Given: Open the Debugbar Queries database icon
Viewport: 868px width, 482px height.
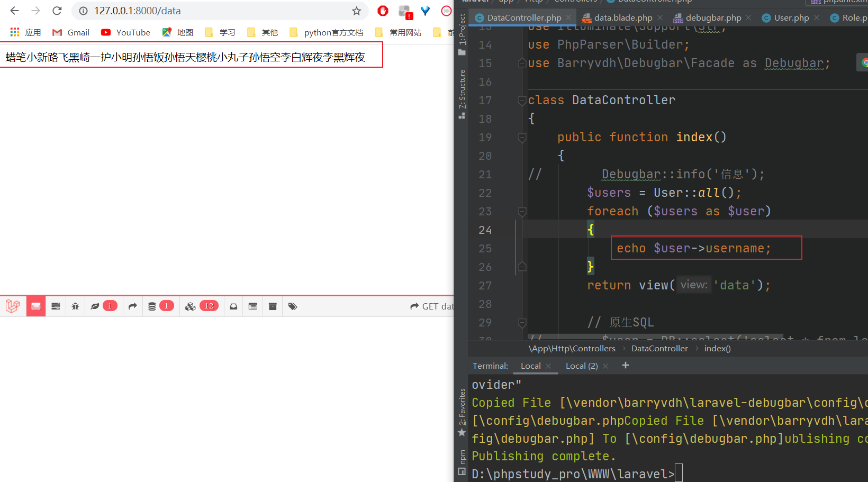Looking at the screenshot, I should click(152, 306).
